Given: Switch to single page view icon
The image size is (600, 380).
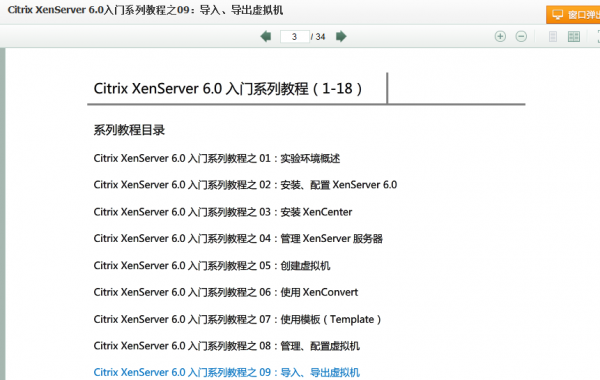Looking at the screenshot, I should [x=553, y=37].
